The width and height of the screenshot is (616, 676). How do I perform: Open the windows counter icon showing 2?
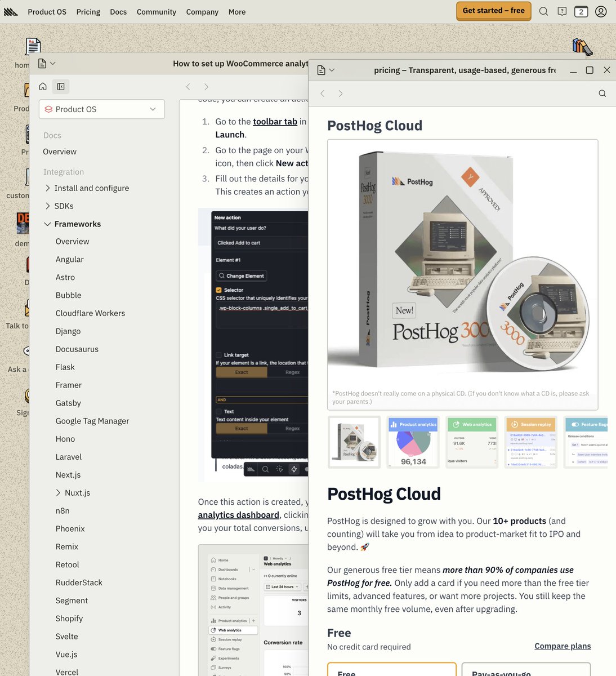[x=581, y=11]
